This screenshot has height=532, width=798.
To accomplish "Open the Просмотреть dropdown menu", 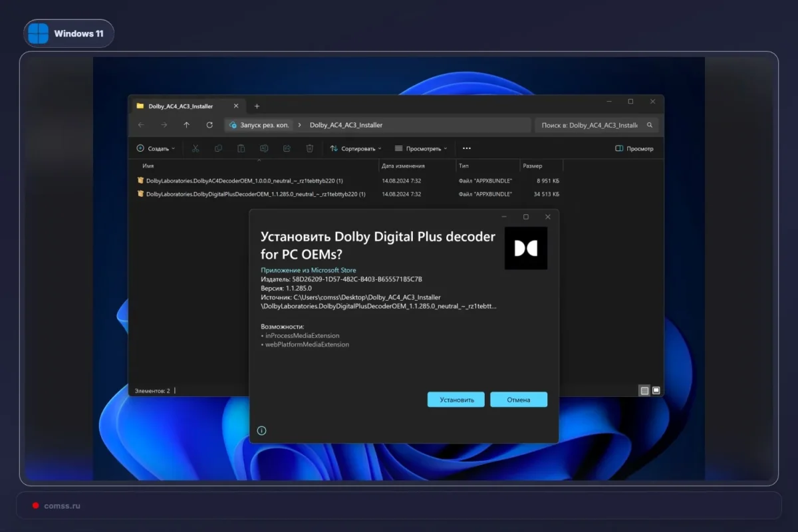I will click(421, 149).
